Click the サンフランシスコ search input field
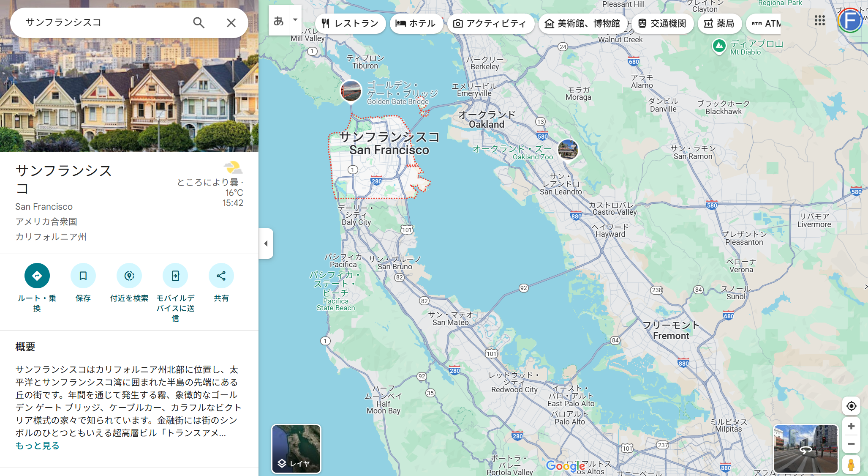The image size is (868, 476). (x=101, y=22)
